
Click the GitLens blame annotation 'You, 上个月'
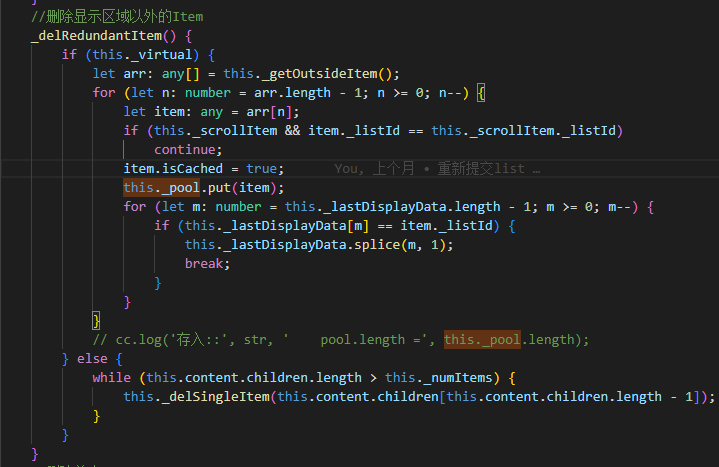[x=374, y=169]
